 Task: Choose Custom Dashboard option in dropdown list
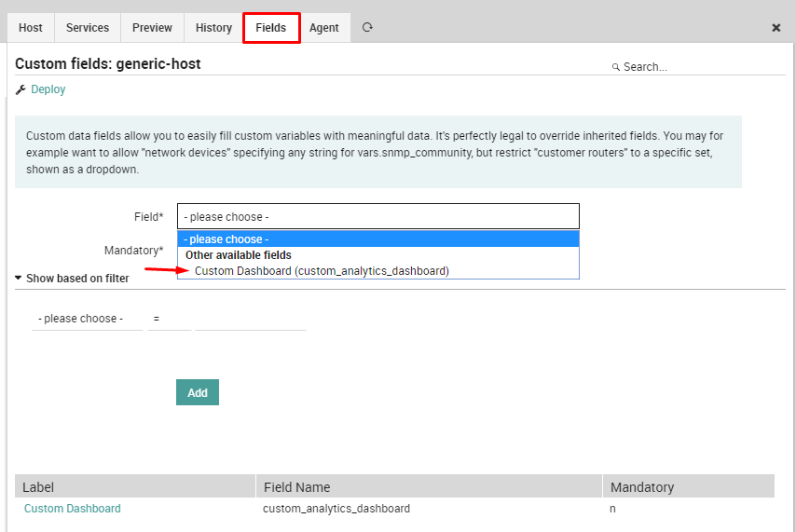point(322,271)
